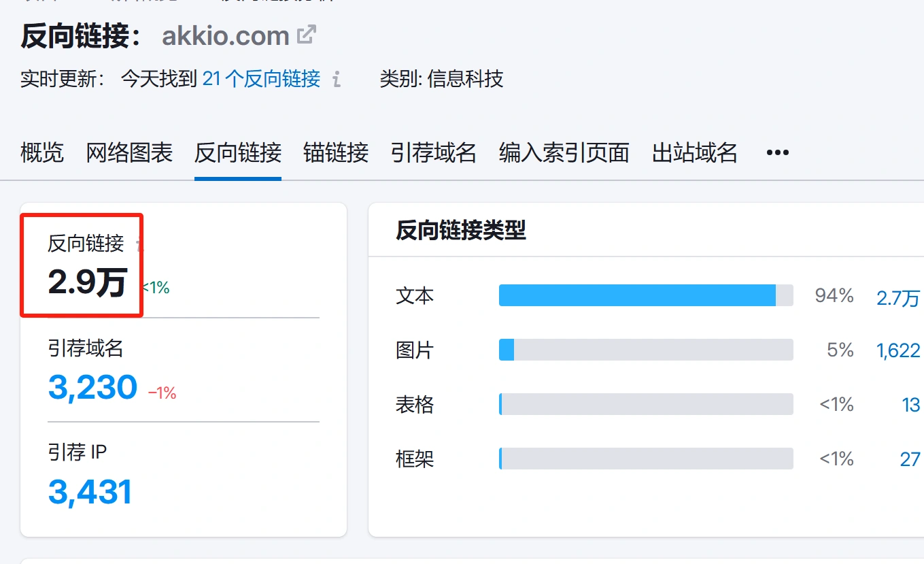924x564 pixels.
Task: Switch to the 概览 tab
Action: tap(41, 154)
